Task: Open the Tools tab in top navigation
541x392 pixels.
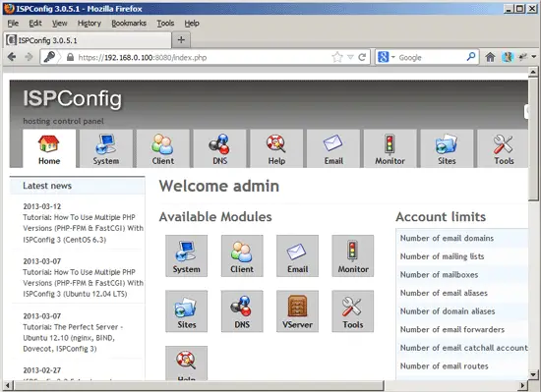Action: point(503,148)
